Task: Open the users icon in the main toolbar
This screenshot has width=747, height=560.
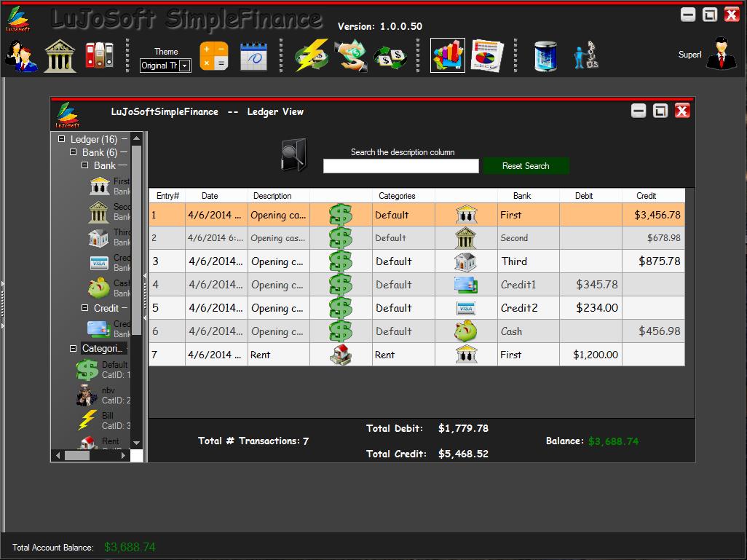Action: (21, 56)
